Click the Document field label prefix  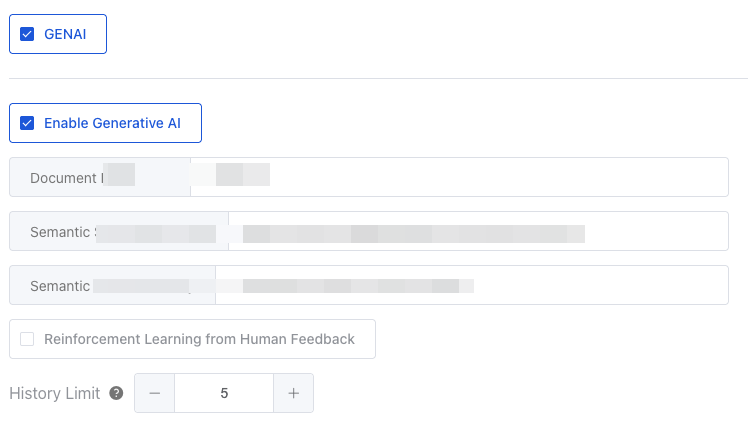tap(66, 178)
